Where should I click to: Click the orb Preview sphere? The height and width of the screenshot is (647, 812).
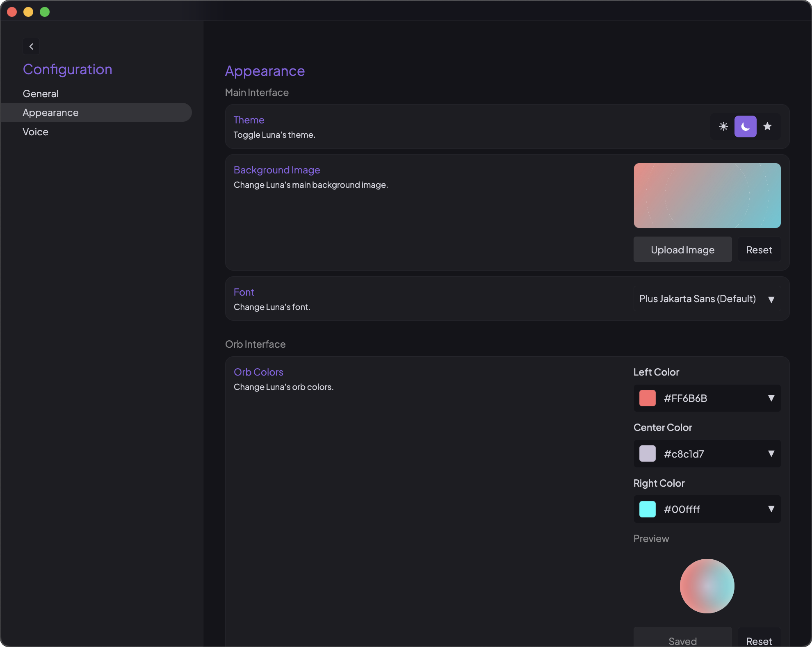coord(707,586)
